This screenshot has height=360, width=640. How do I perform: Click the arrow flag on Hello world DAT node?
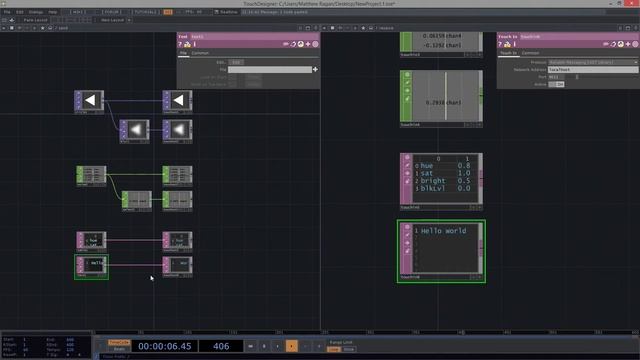point(407,243)
